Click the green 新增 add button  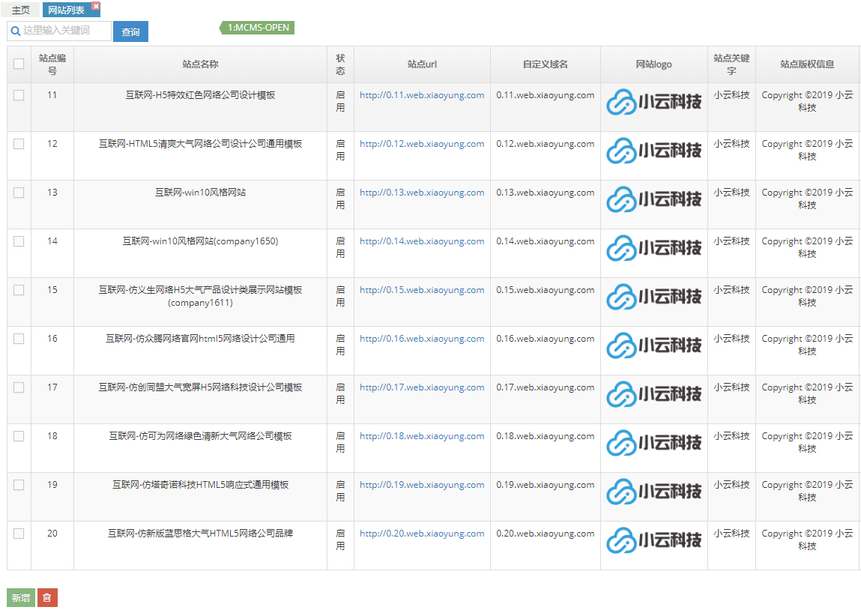[21, 597]
